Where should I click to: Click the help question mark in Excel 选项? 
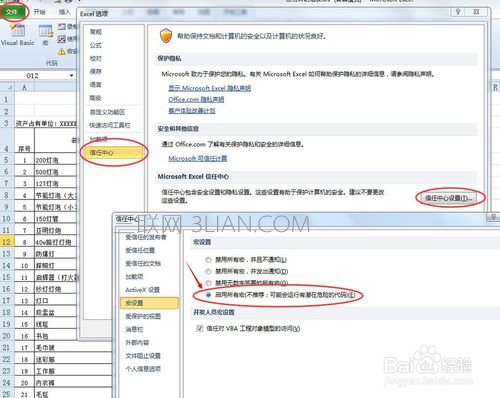pos(458,12)
